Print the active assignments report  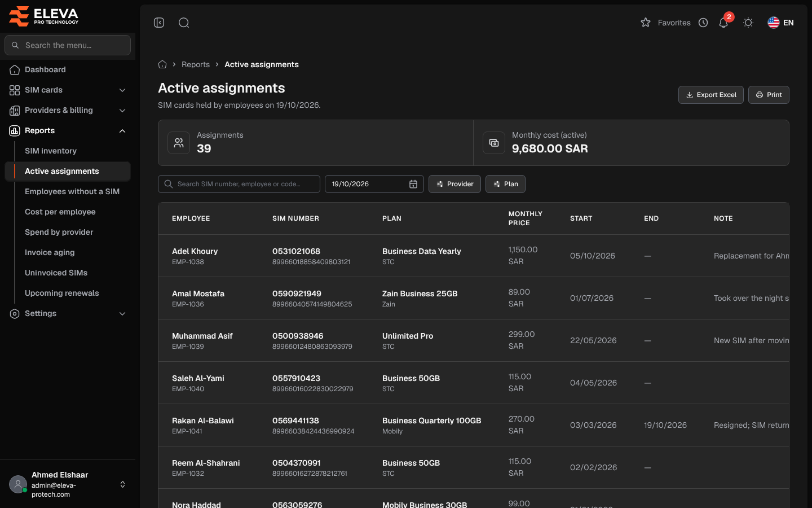(x=769, y=95)
